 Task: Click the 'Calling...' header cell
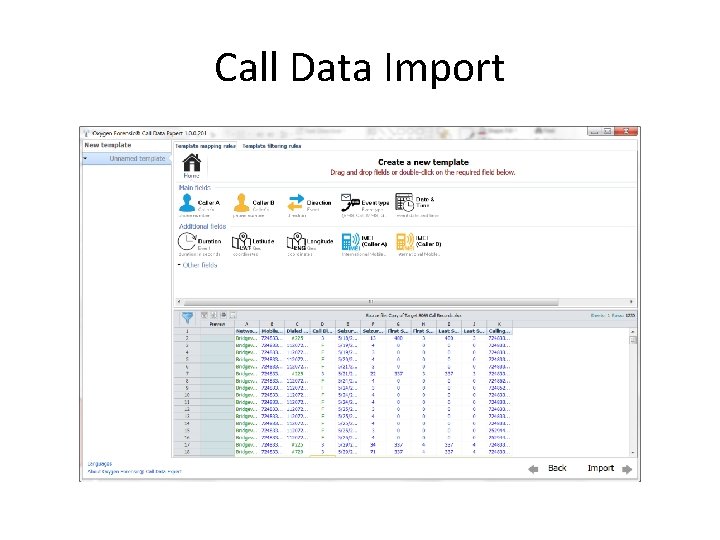[x=499, y=331]
